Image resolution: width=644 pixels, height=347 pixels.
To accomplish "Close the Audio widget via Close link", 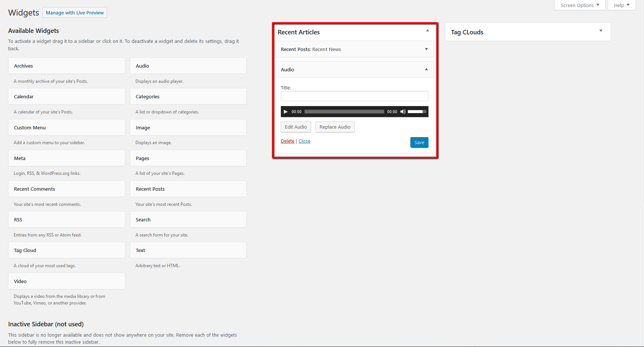I will [304, 141].
